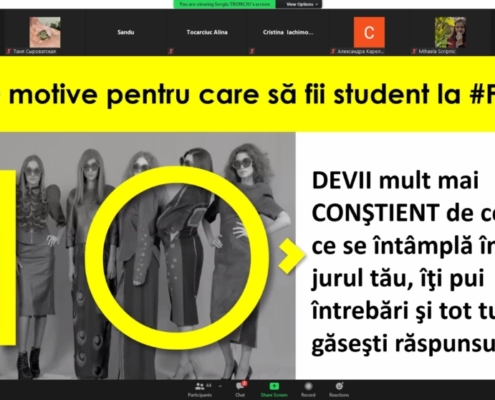Click the 'You are viewing' screen banner
This screenshot has height=400, width=495.
coord(225,4)
